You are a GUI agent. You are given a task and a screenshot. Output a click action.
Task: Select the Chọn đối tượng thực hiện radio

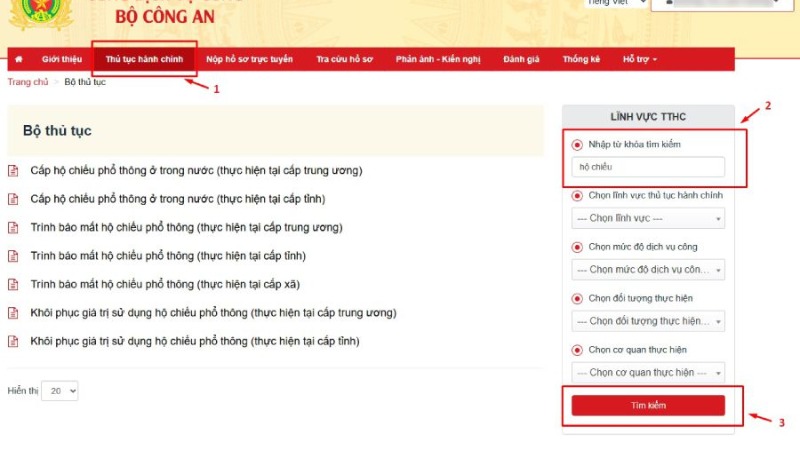577,298
